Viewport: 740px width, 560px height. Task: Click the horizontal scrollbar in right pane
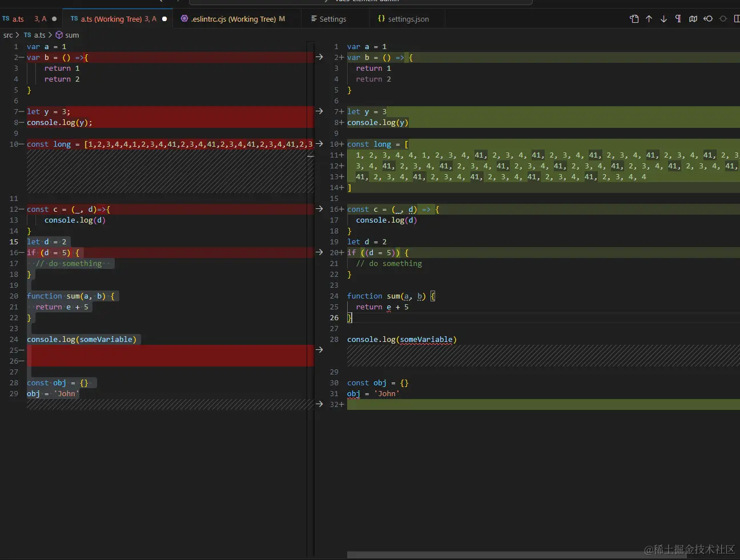tap(517, 555)
